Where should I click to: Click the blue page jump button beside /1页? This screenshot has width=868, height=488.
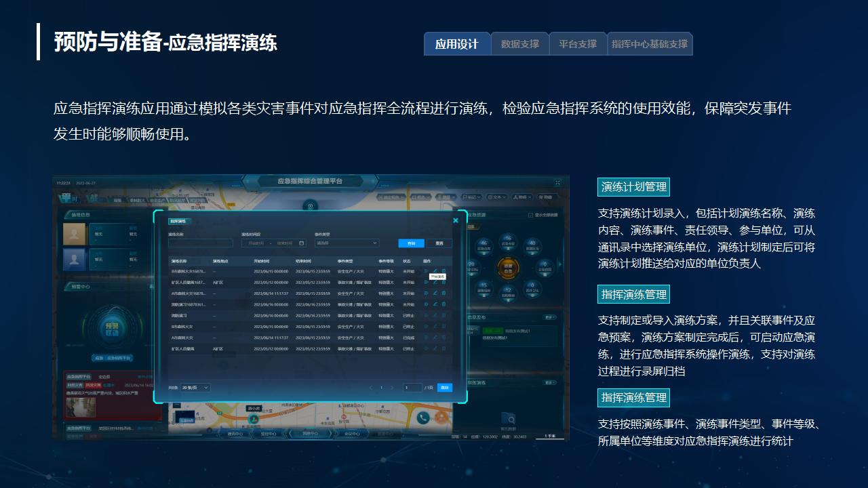coord(445,388)
